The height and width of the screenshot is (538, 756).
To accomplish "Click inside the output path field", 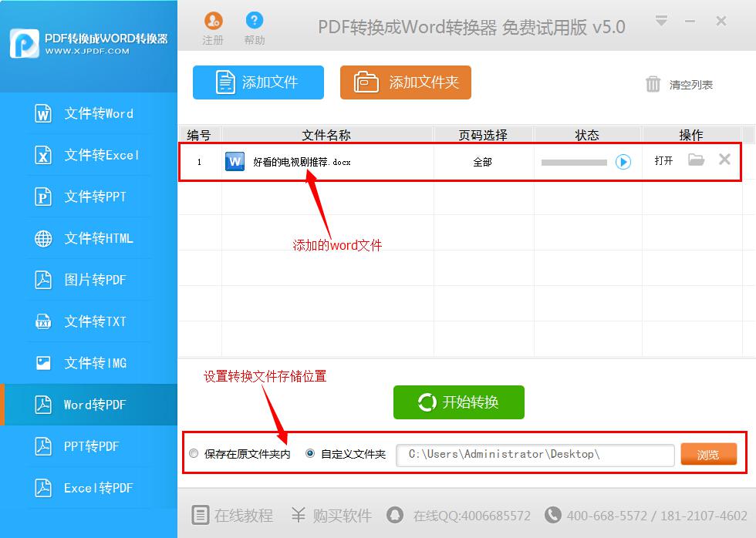I will pos(535,455).
